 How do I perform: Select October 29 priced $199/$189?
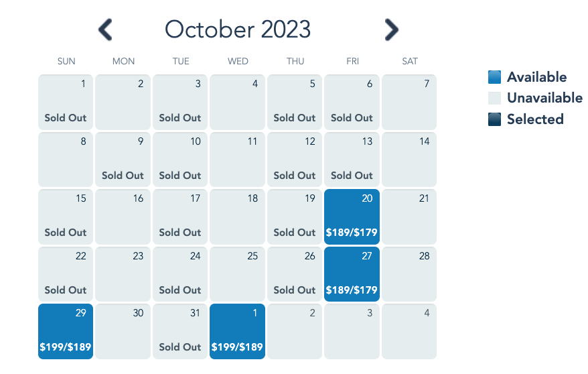point(66,331)
